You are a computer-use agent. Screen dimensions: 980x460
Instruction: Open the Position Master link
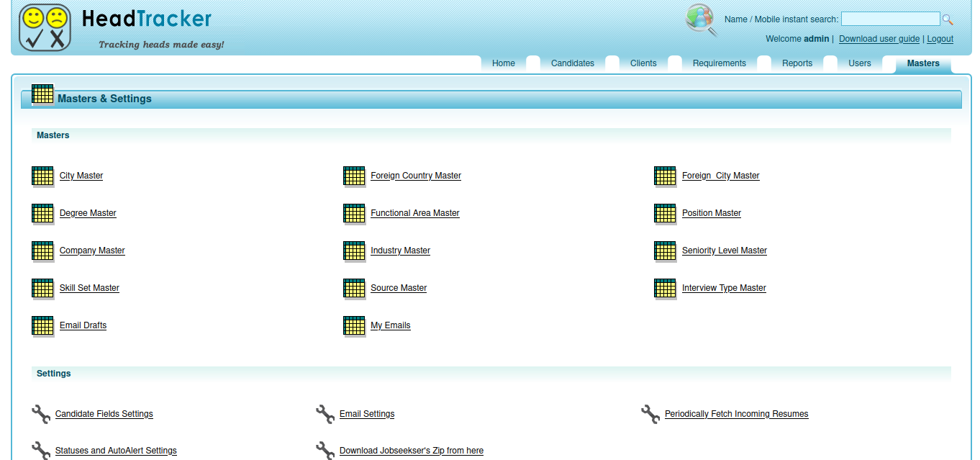click(x=712, y=213)
